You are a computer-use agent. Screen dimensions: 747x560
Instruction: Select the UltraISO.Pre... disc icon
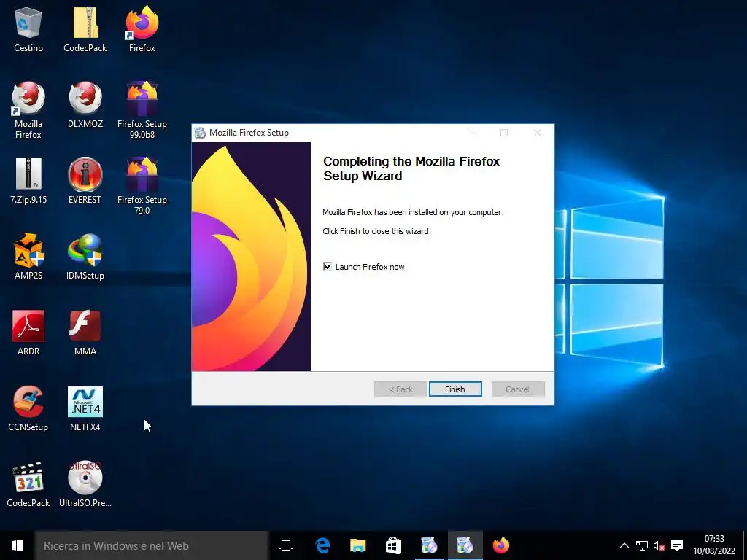pos(85,484)
